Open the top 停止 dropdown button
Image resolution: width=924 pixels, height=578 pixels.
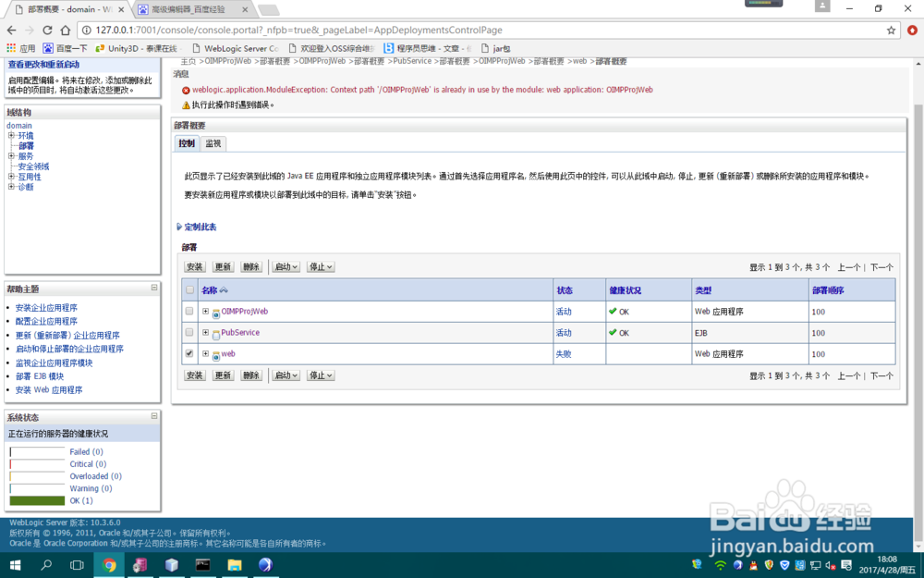[x=321, y=267]
